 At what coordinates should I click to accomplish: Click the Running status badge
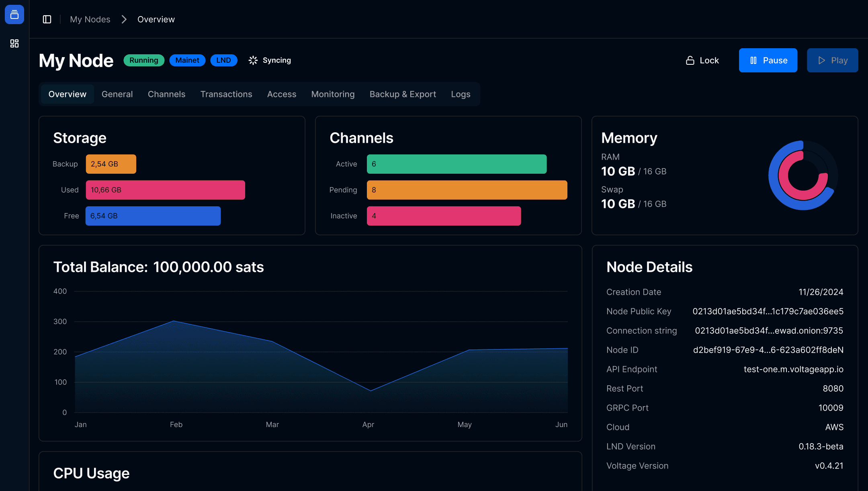[x=144, y=60]
